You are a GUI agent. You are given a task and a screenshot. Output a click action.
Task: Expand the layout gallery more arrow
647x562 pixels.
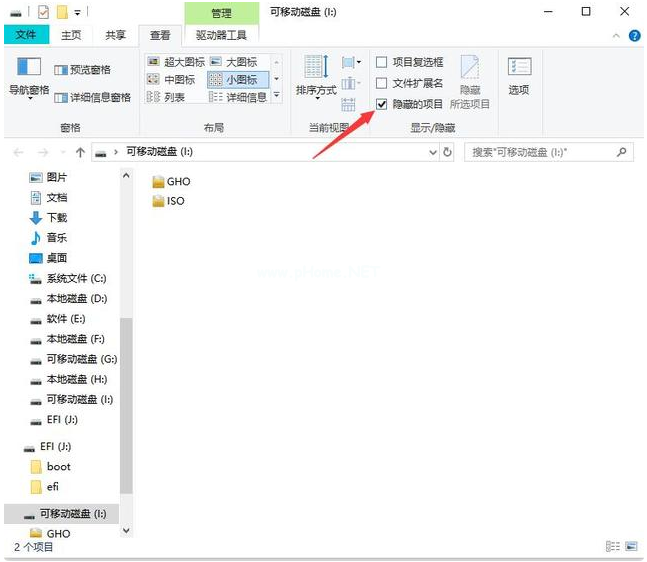point(277,97)
